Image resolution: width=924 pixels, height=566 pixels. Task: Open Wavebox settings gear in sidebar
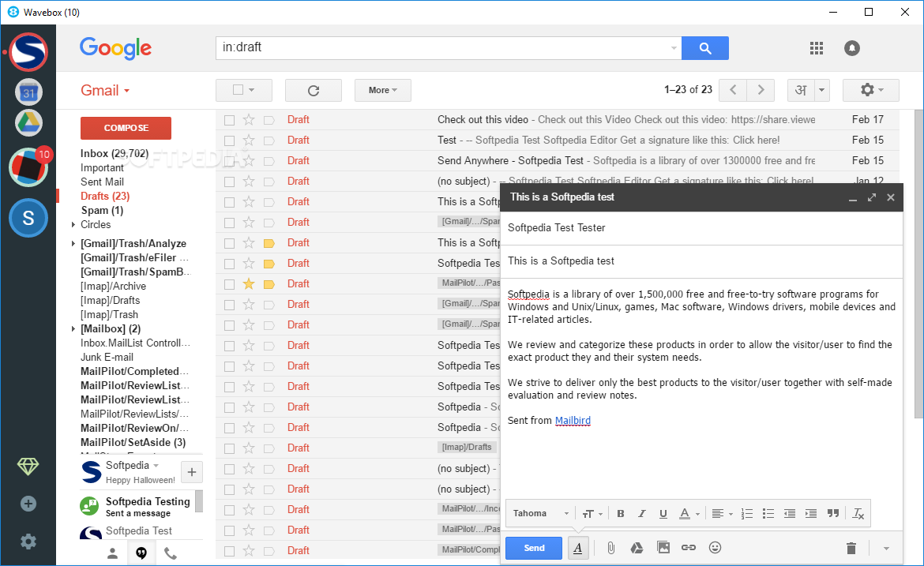point(28,542)
